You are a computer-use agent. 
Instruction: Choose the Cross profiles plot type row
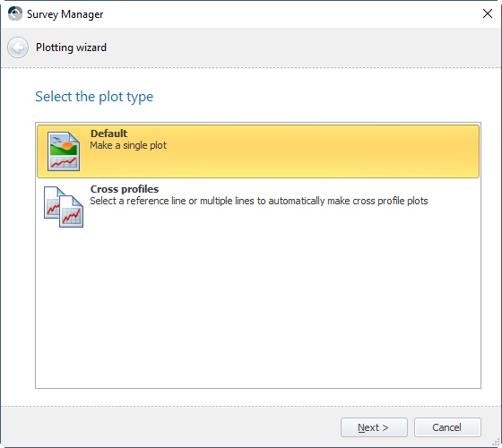pos(258,207)
